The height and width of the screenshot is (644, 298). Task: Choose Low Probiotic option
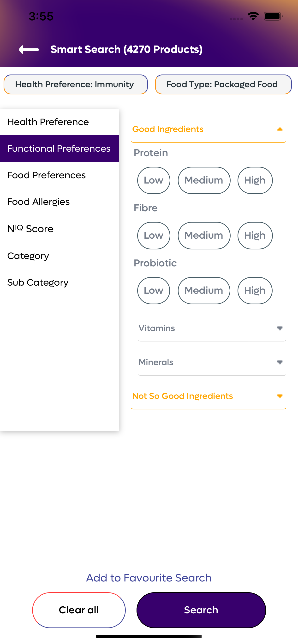[154, 291]
